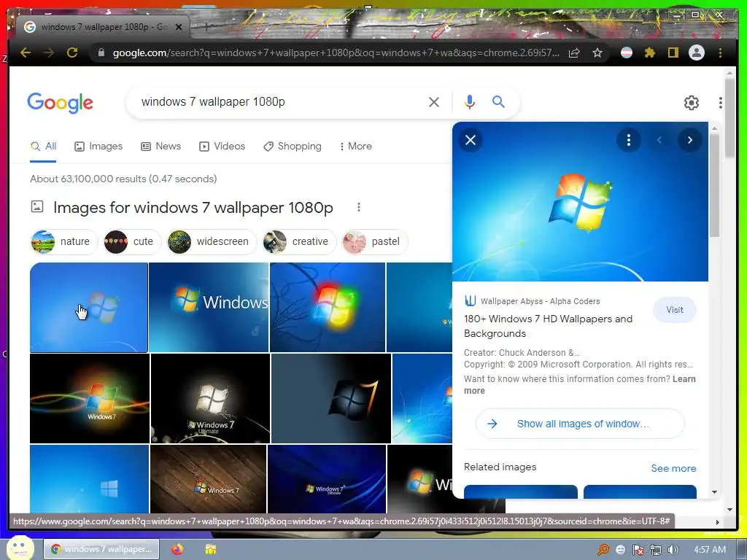Toggle the Chrome side panel icon
Image resolution: width=747 pixels, height=560 pixels.
pos(673,52)
